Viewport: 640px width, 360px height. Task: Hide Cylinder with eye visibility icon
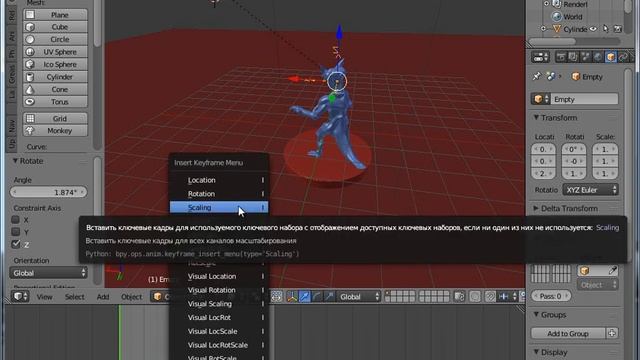(x=593, y=29)
